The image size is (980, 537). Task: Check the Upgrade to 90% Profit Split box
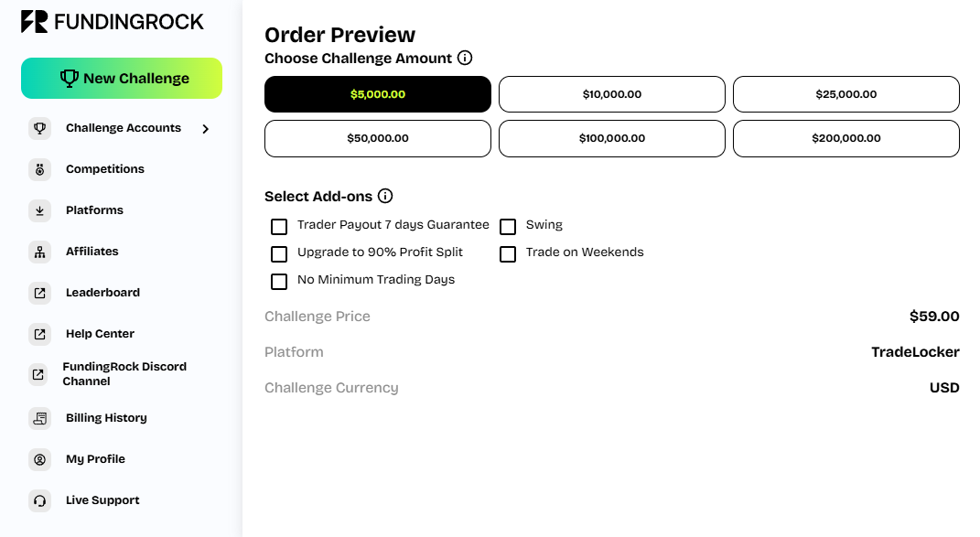(279, 253)
